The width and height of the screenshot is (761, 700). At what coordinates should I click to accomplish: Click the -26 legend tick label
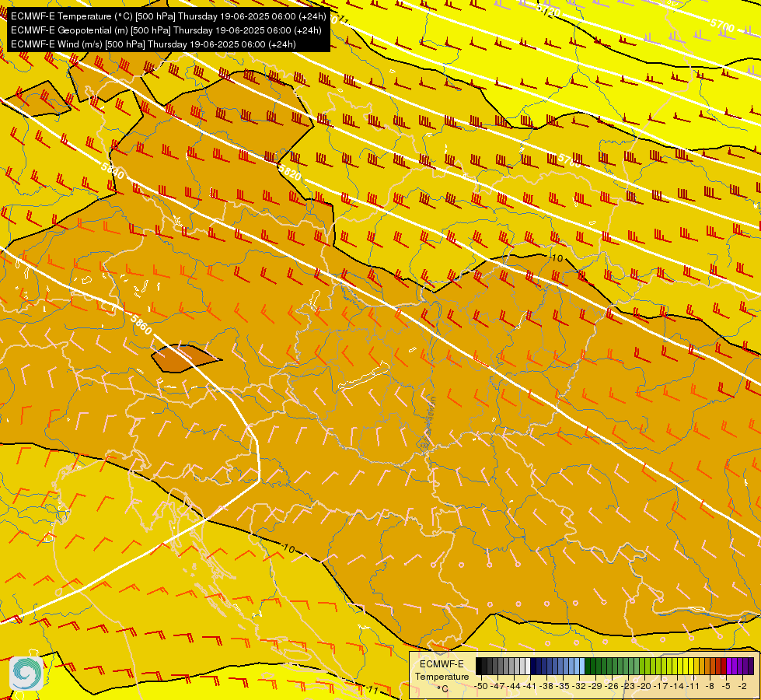pos(613,686)
